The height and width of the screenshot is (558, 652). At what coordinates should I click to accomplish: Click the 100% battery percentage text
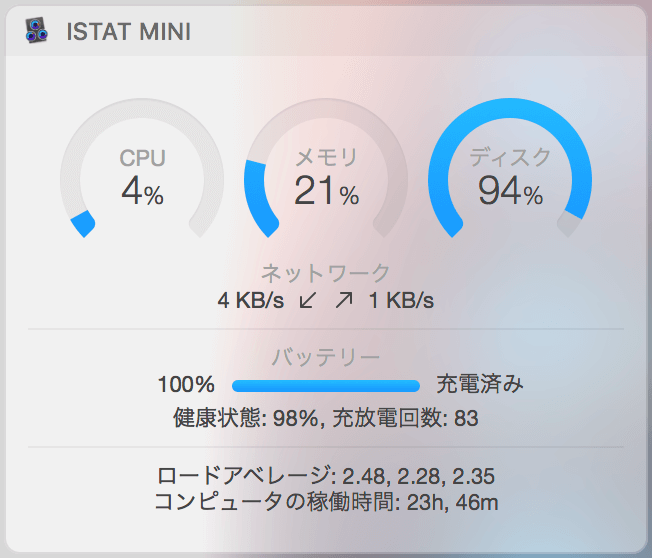(x=186, y=384)
